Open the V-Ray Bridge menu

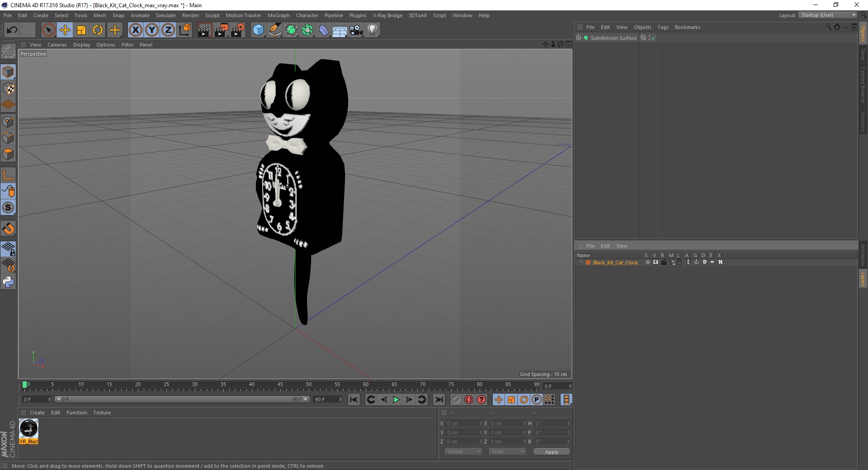387,15
